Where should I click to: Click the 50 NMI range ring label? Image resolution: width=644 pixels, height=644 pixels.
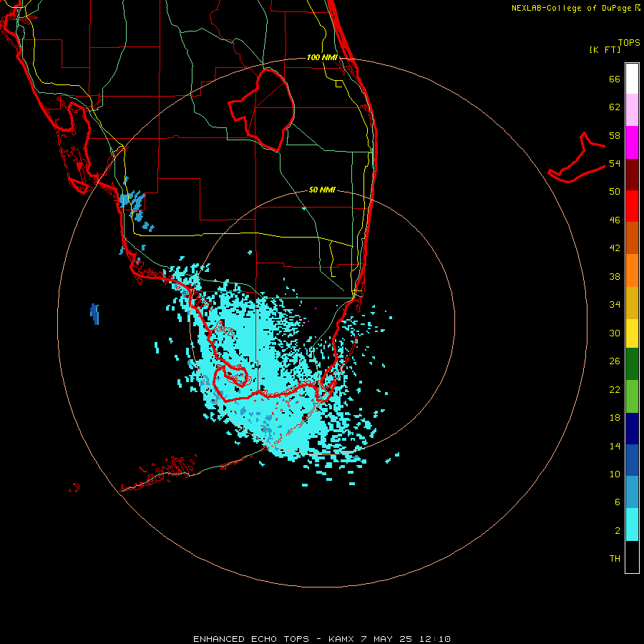[322, 190]
